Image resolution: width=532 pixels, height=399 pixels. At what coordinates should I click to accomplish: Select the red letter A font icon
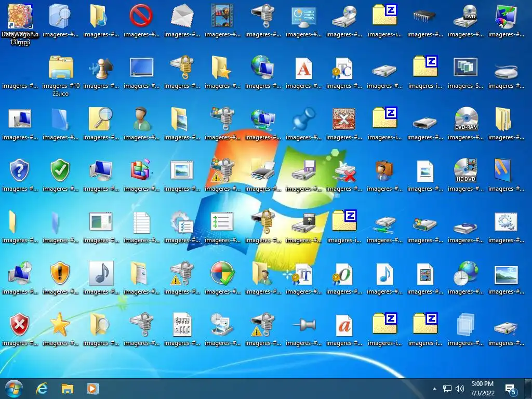[303, 68]
